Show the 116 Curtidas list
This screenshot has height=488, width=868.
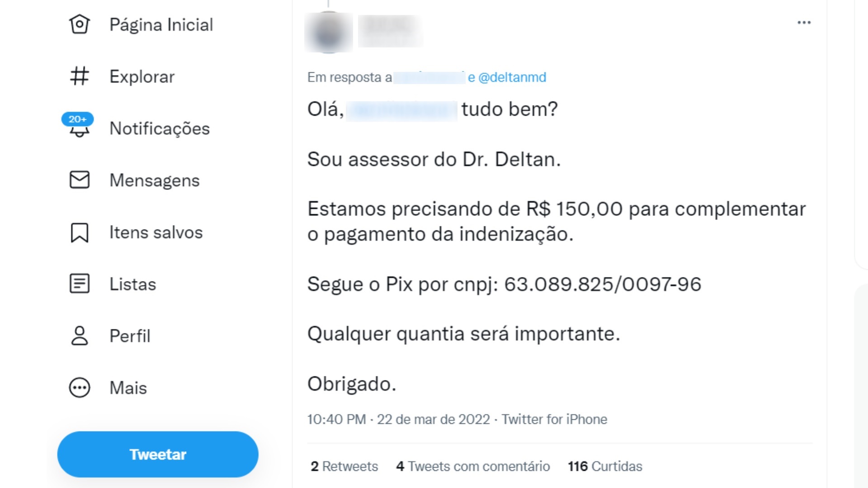pyautogui.click(x=605, y=466)
